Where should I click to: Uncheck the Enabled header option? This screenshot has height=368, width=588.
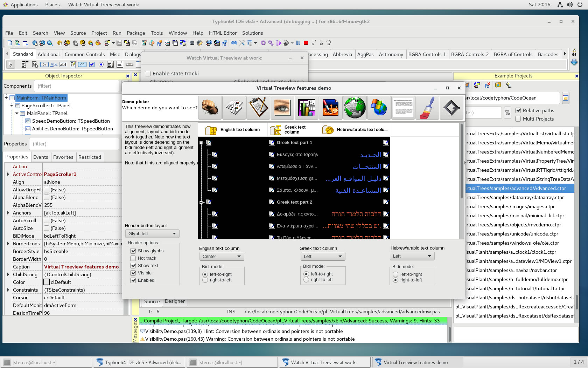pyautogui.click(x=133, y=280)
